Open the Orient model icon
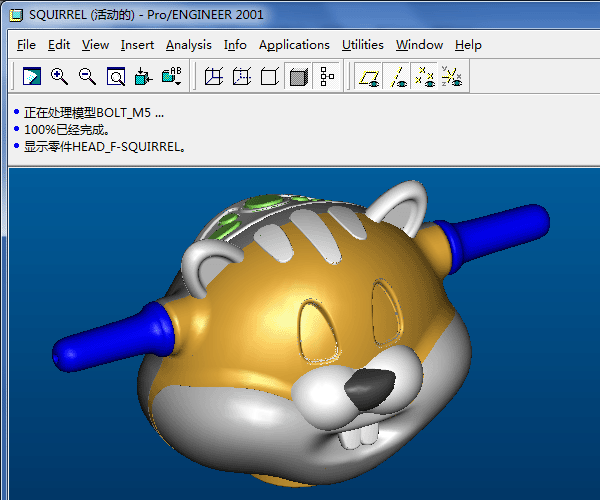The image size is (600, 500). (143, 76)
